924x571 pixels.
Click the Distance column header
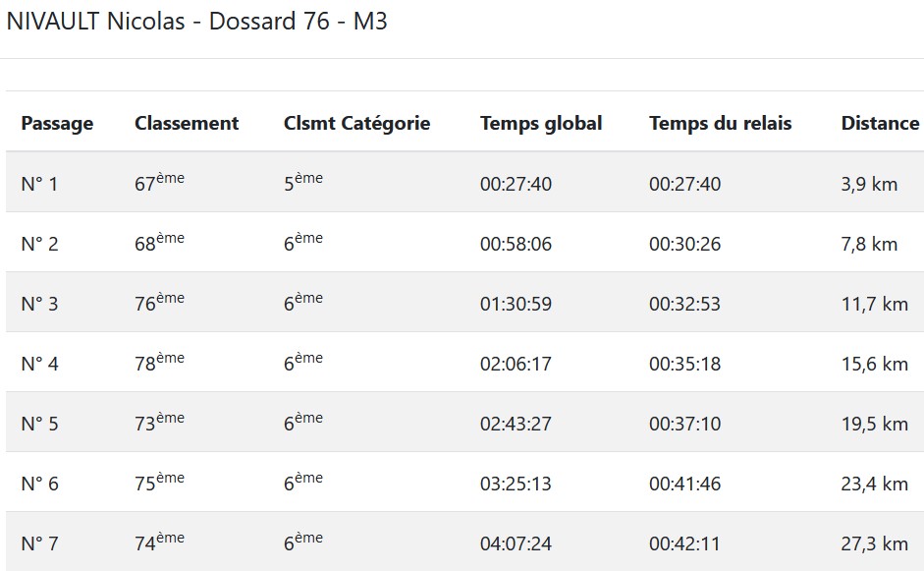click(880, 123)
